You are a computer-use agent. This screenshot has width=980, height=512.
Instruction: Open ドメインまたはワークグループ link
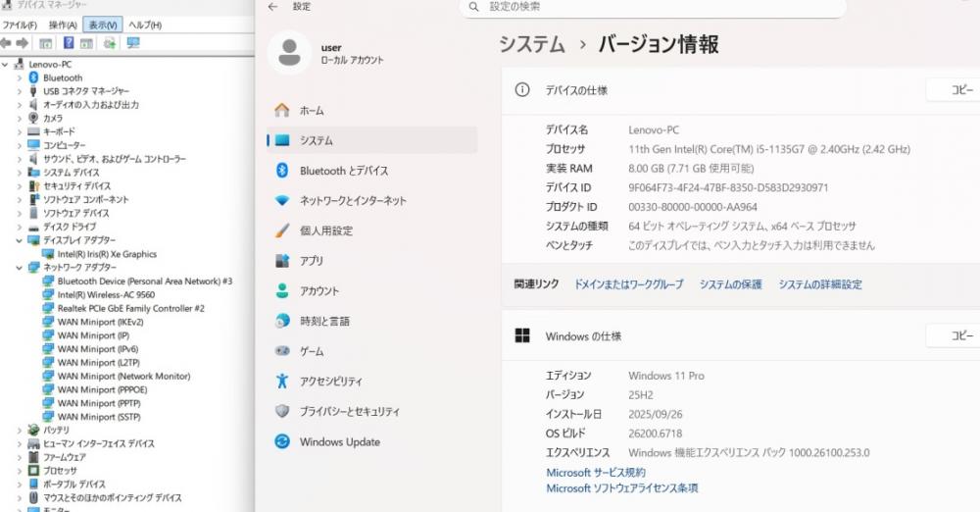click(x=629, y=284)
